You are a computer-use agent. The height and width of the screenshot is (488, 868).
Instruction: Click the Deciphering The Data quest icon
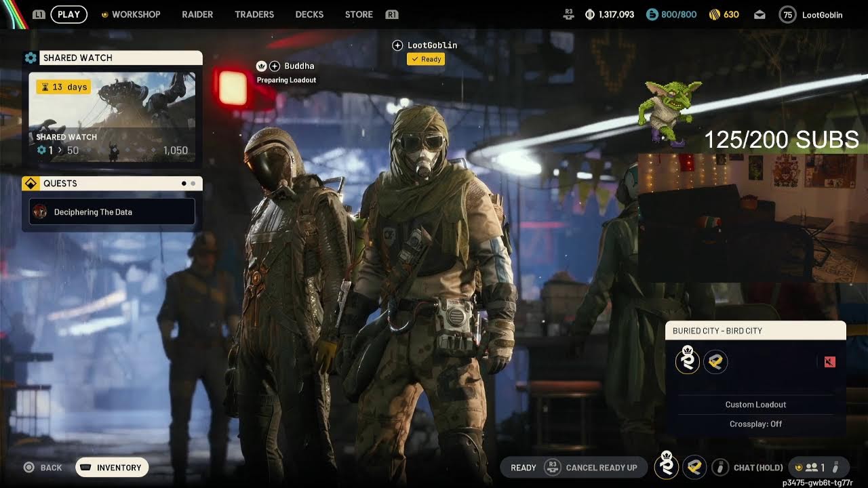tap(40, 212)
